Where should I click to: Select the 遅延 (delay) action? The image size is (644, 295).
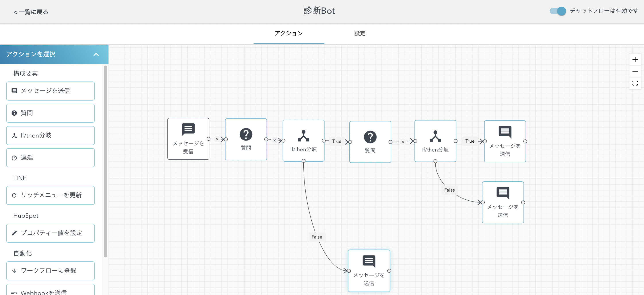(x=50, y=157)
